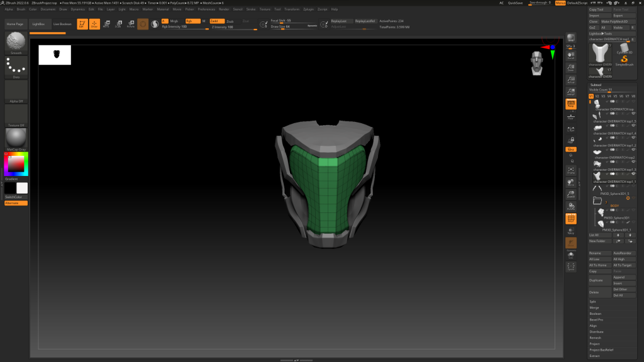Click the QuickSave button

[516, 3]
